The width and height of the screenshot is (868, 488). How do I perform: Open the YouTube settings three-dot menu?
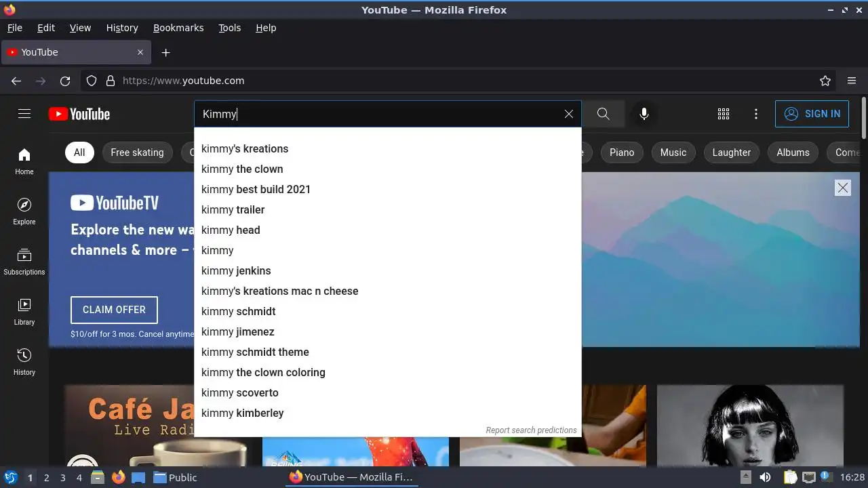click(x=756, y=114)
